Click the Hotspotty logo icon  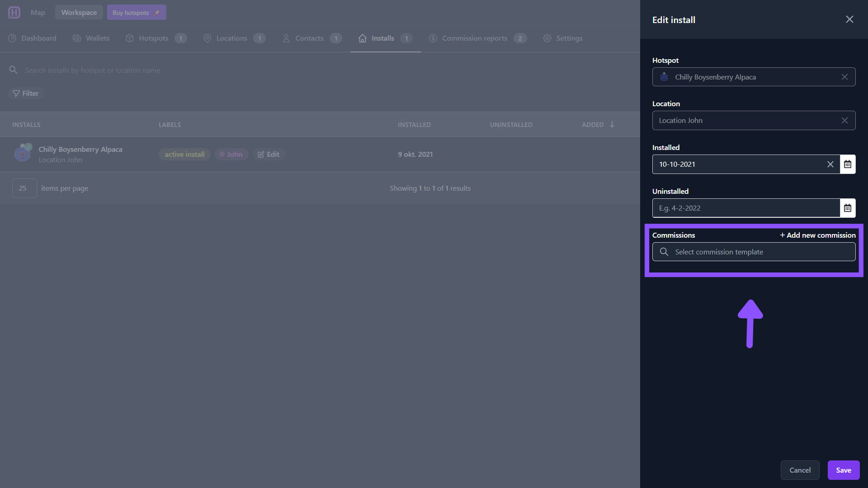click(14, 12)
